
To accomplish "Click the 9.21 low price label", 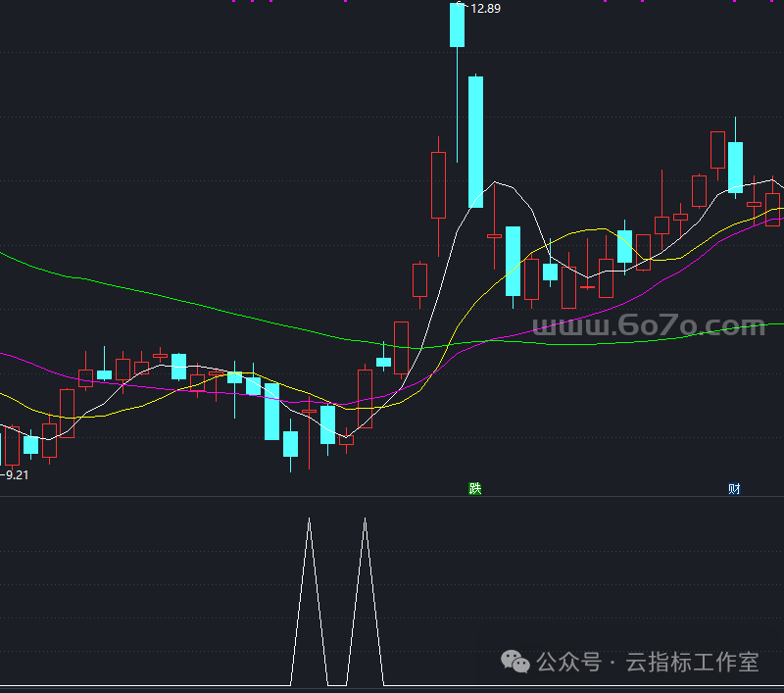I will click(17, 474).
